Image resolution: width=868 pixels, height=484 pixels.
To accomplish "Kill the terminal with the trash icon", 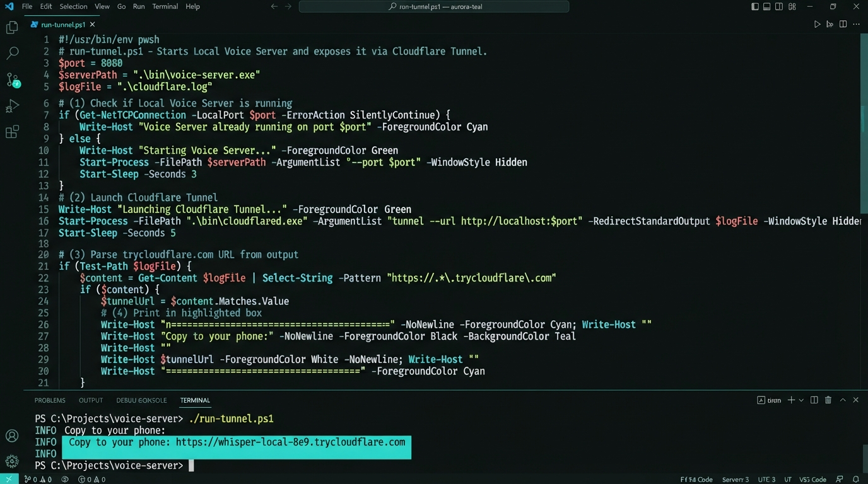I will click(828, 400).
